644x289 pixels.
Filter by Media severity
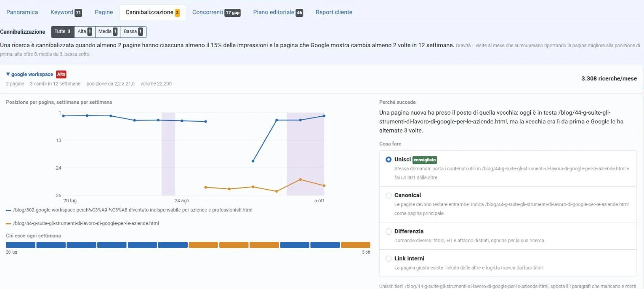pyautogui.click(x=108, y=32)
